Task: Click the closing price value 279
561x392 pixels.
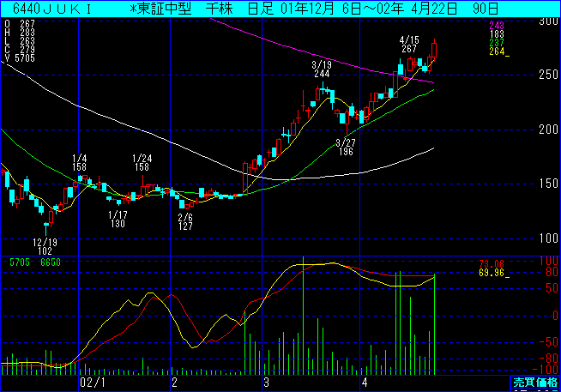Action: tap(27, 50)
